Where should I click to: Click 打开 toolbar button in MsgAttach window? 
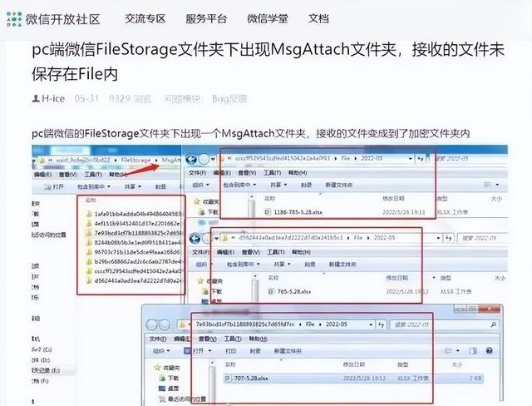tap(54, 186)
